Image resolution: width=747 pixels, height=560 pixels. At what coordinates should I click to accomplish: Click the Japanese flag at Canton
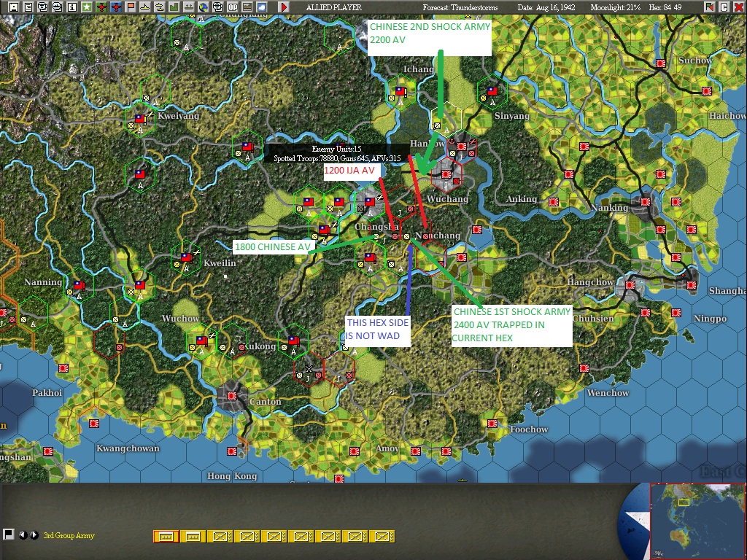pyautogui.click(x=232, y=396)
